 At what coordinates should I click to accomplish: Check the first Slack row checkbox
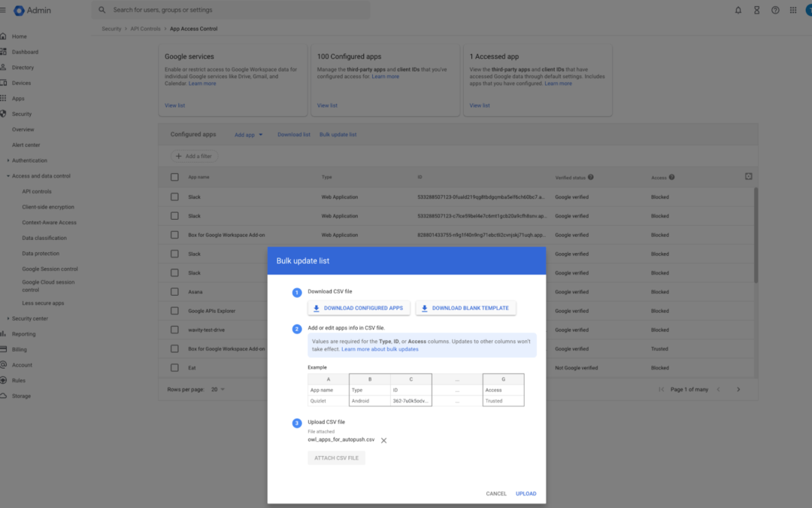click(174, 197)
